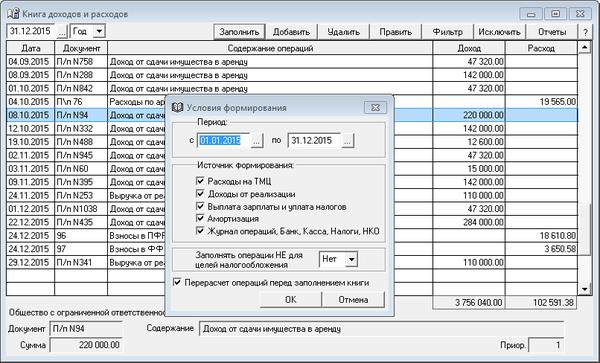This screenshot has height=363, width=600.
Task: Click the Приор. field showing 1
Action: tap(546, 345)
